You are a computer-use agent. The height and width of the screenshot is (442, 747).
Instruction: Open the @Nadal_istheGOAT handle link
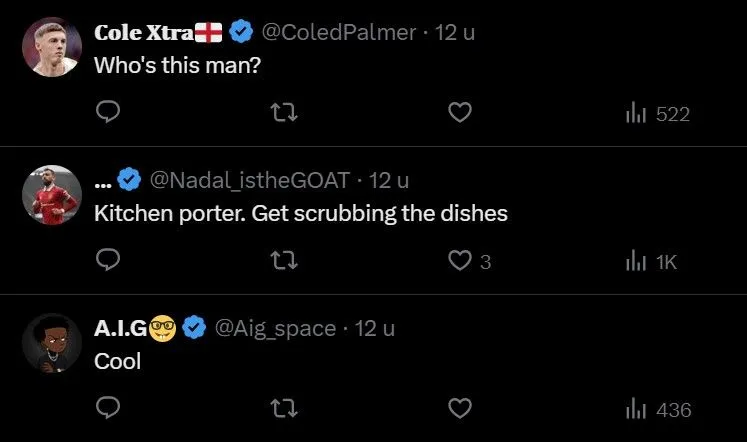pos(249,181)
